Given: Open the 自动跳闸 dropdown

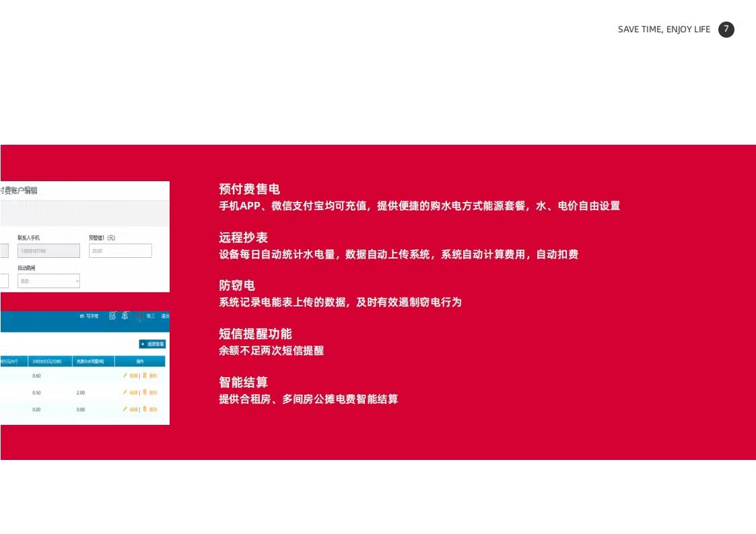Looking at the screenshot, I should point(48,281).
